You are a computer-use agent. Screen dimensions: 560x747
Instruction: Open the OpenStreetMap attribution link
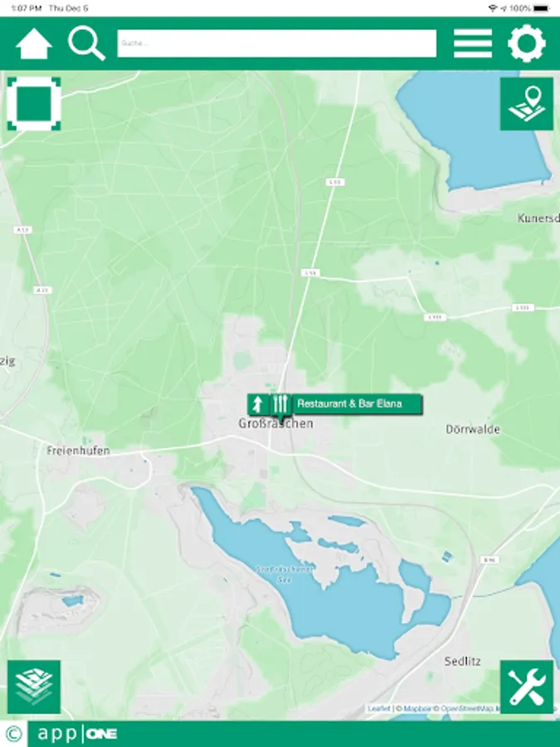pos(466,709)
